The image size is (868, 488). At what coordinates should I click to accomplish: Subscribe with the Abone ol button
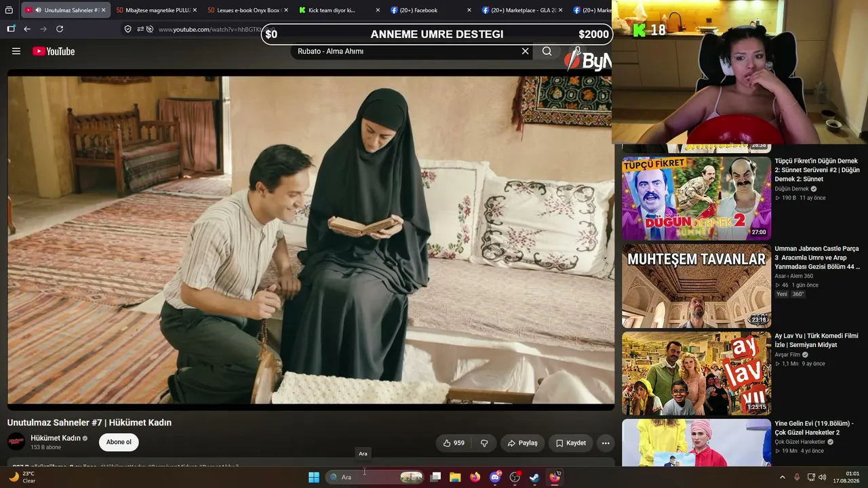119,443
